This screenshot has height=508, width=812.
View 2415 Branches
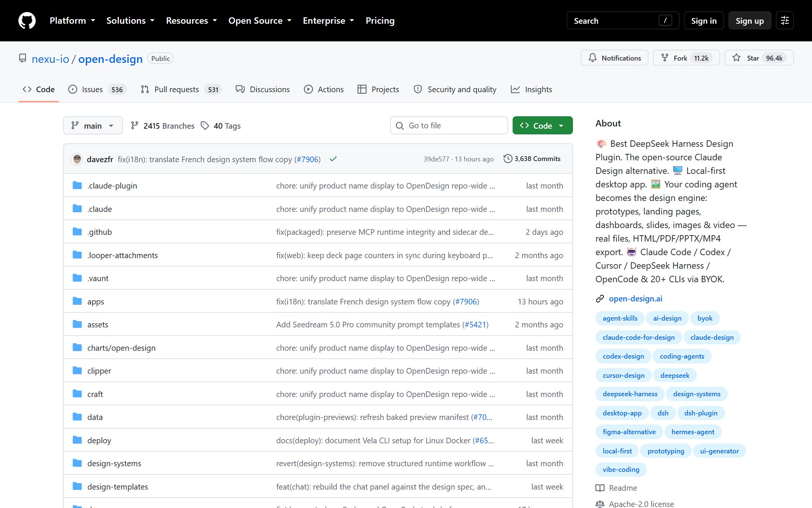tap(162, 126)
